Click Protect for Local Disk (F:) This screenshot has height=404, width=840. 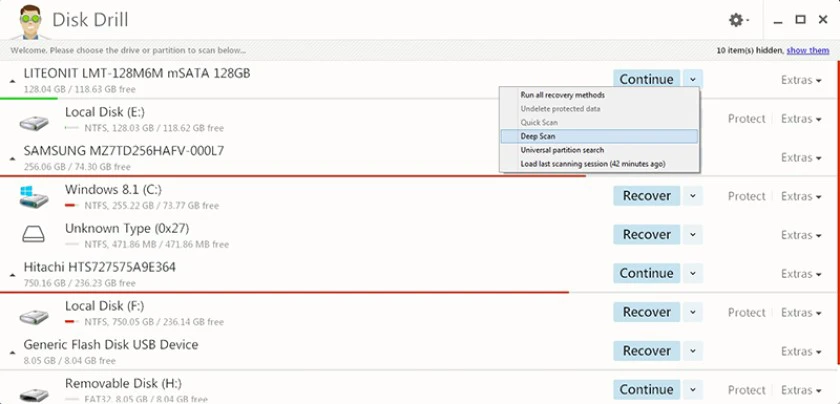[x=746, y=313]
